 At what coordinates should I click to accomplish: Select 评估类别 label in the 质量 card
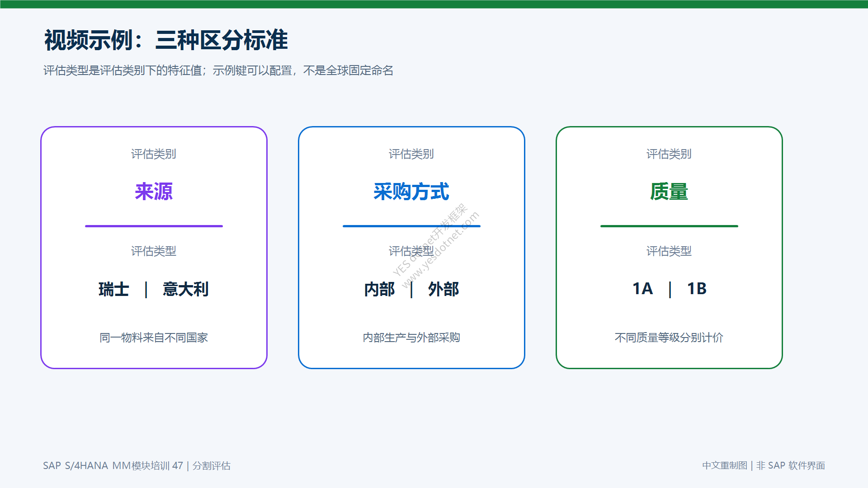[669, 154]
